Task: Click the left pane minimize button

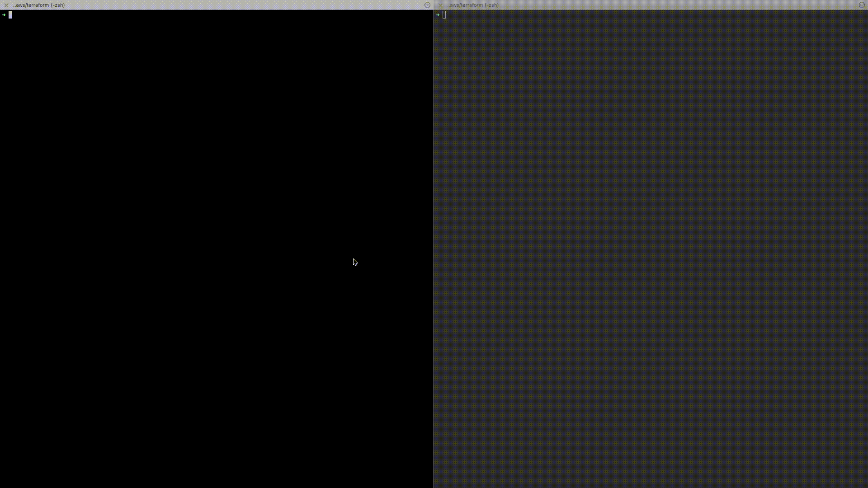Action: click(x=427, y=5)
